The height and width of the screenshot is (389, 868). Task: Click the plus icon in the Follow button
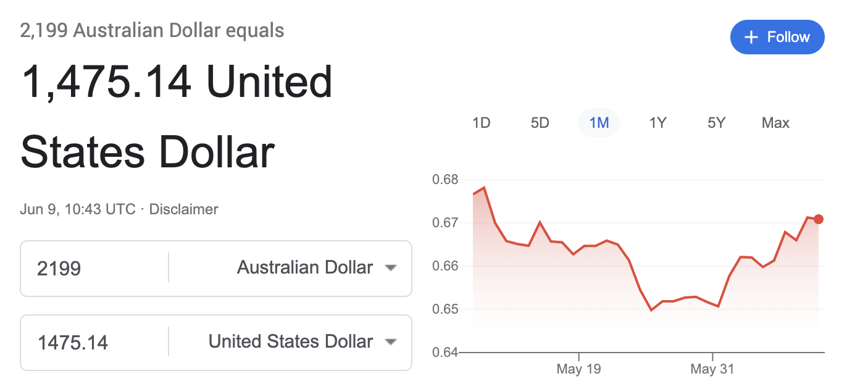pos(751,38)
